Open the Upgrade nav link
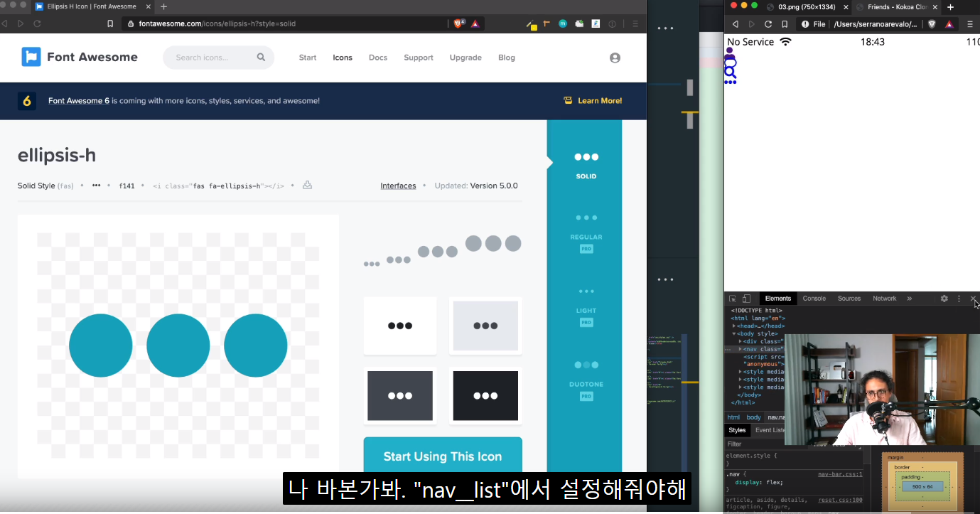This screenshot has width=980, height=514. (465, 58)
